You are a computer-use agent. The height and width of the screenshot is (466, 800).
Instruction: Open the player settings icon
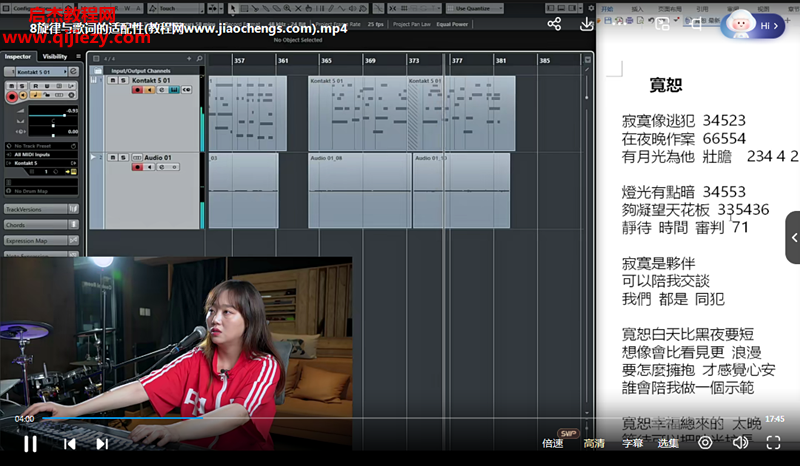706,442
